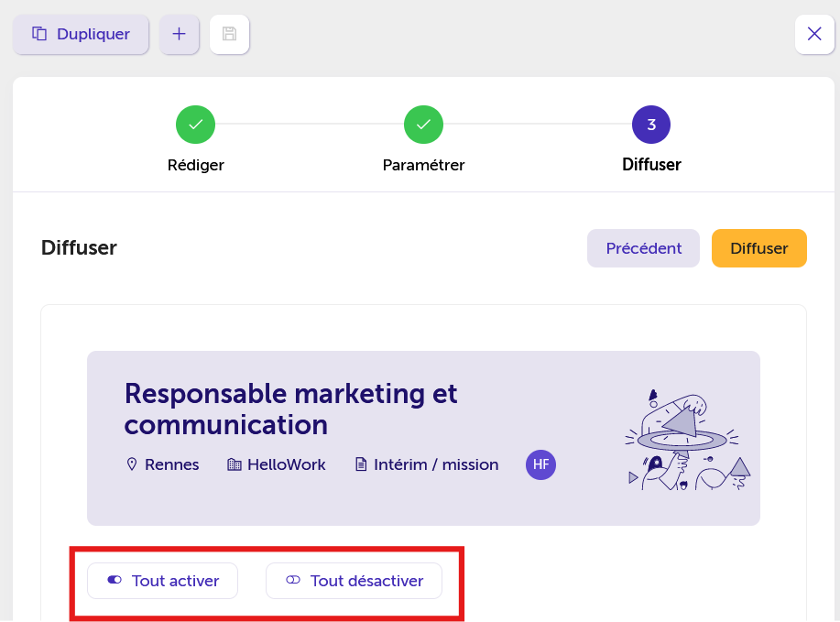
Task: Click the orange Diffuser button
Action: (759, 248)
